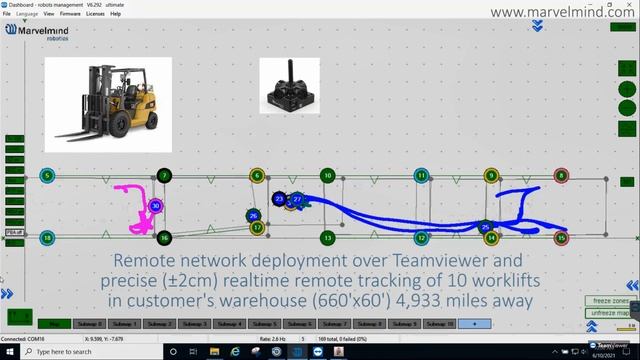The width and height of the screenshot is (640, 360).
Task: Toggle the PBA off button
Action: point(15,233)
